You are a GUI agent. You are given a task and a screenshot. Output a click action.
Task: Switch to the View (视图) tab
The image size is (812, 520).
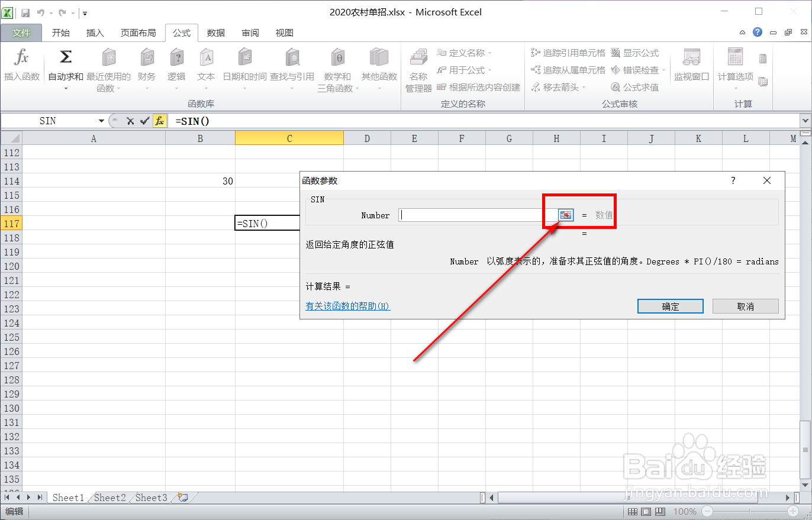285,33
